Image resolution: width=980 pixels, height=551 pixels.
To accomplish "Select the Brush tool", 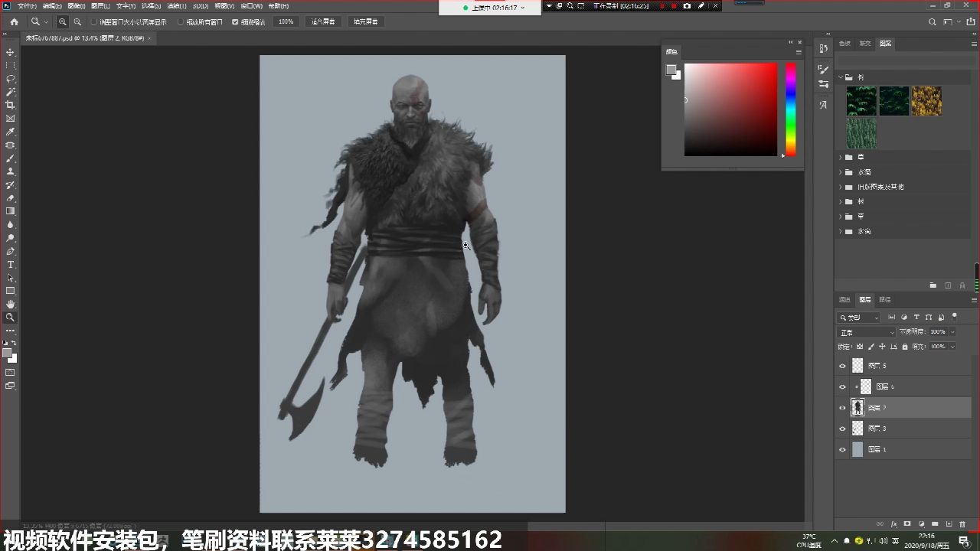I will (x=10, y=158).
